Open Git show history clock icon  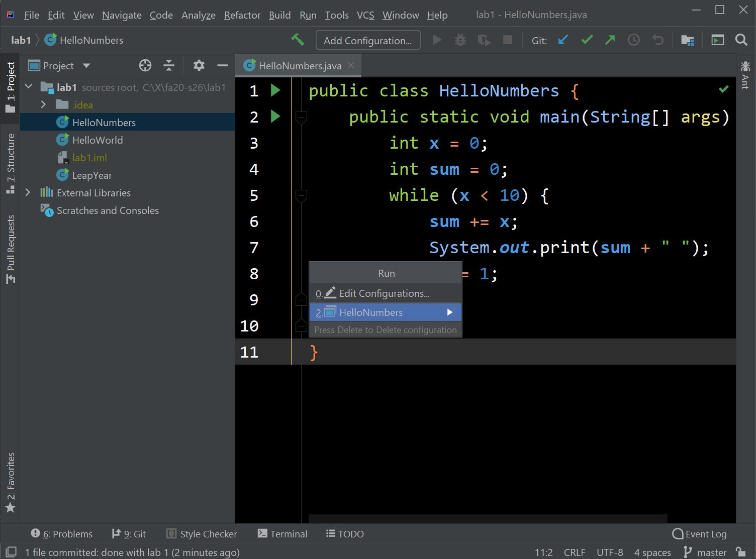pyautogui.click(x=634, y=40)
